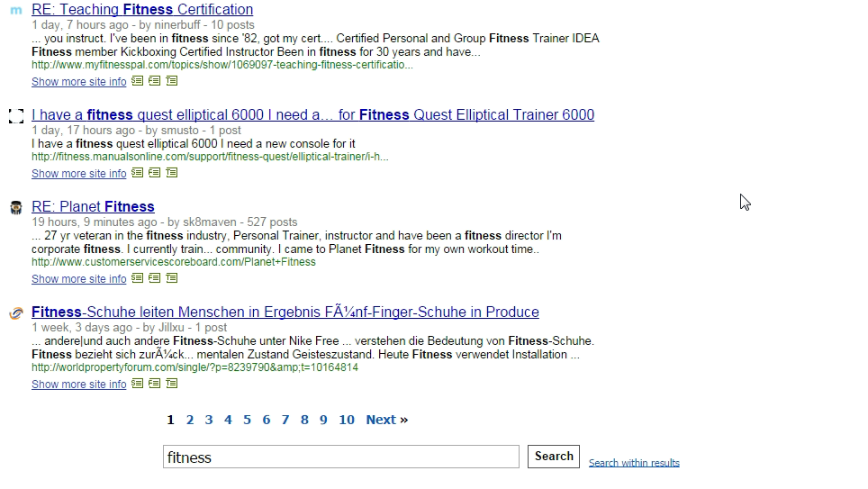Go to results page 10

[x=347, y=420]
